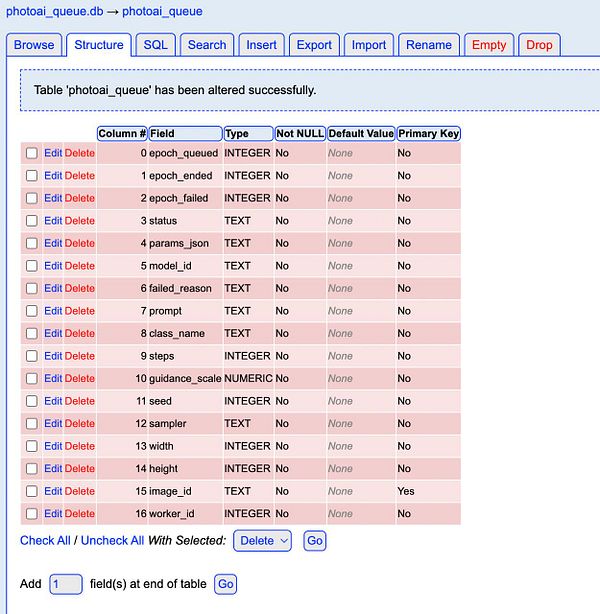
Task: Edit the prompt field
Action: [53, 311]
